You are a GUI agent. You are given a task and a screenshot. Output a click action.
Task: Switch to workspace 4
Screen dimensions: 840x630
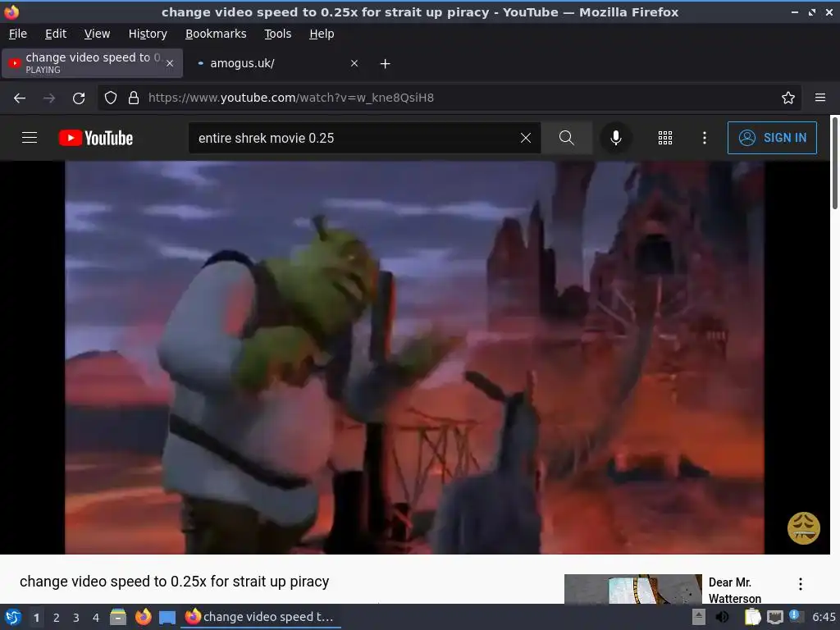coord(96,618)
